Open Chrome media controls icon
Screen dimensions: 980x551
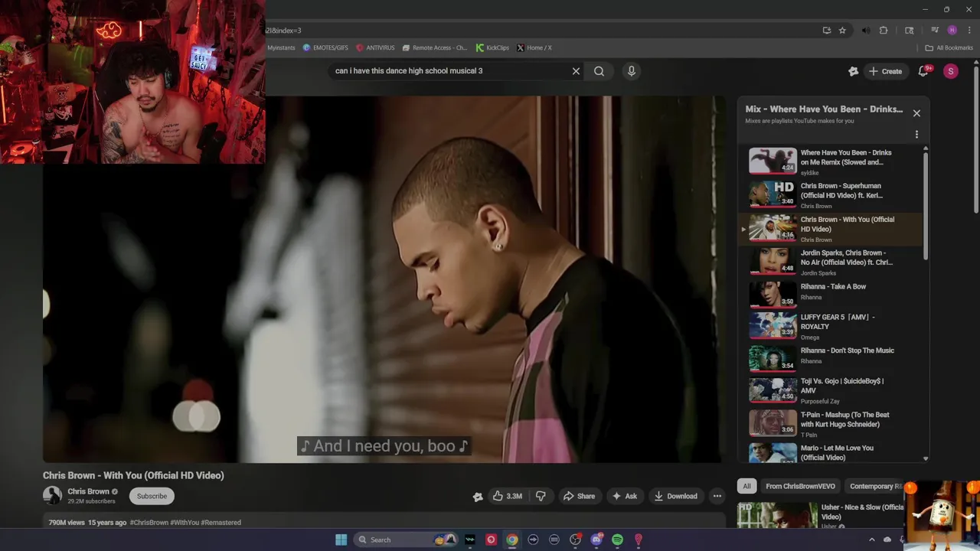click(935, 31)
